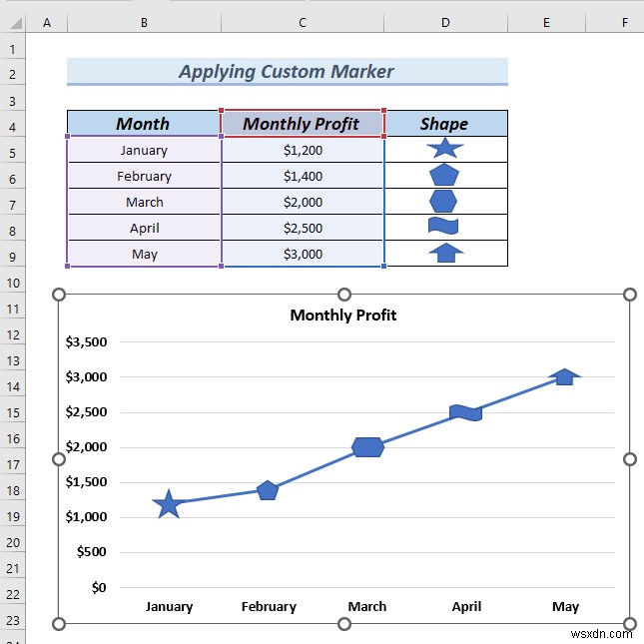The height and width of the screenshot is (644, 644).
Task: Click the $500 axis label
Action: coord(92,551)
